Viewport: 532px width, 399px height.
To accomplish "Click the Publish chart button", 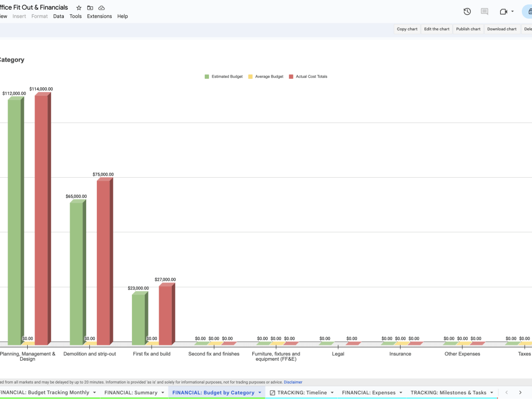I will [x=468, y=29].
